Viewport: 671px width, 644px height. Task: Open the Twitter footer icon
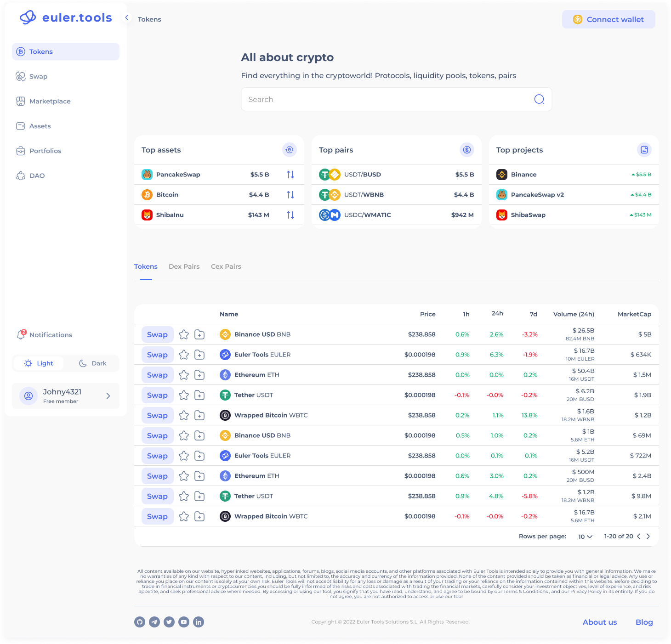coord(169,622)
